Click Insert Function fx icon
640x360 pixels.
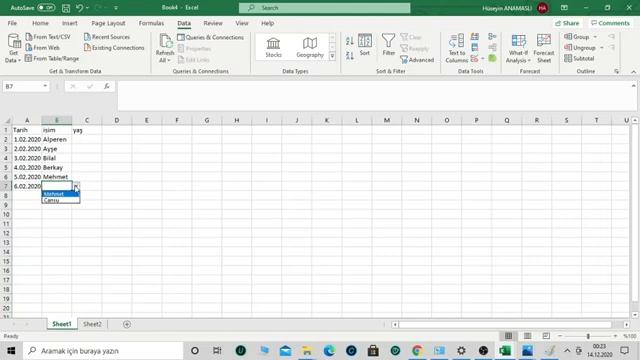pyautogui.click(x=107, y=86)
